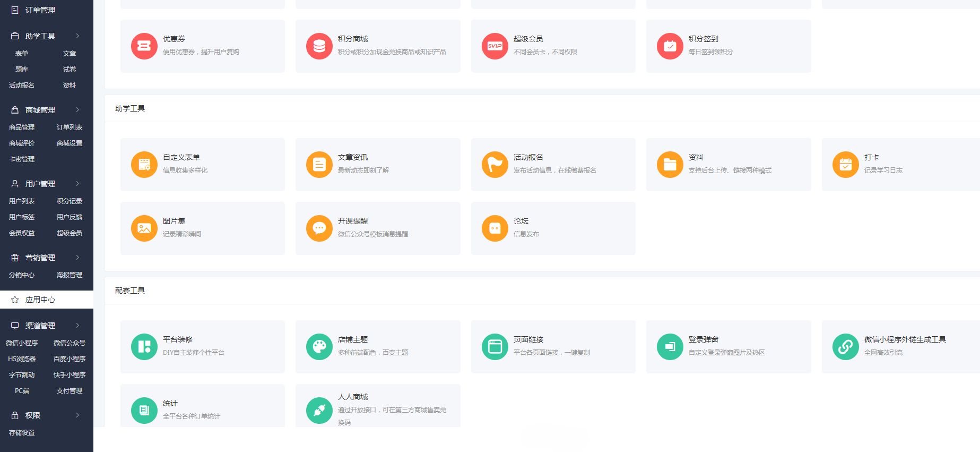The image size is (980, 452).
Task: Click the 自定义表单 form icon
Action: click(144, 165)
